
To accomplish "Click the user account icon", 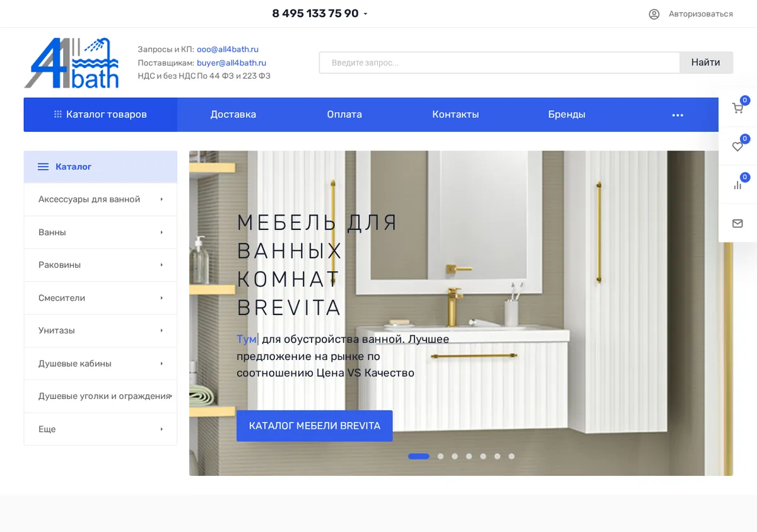I will pyautogui.click(x=654, y=14).
